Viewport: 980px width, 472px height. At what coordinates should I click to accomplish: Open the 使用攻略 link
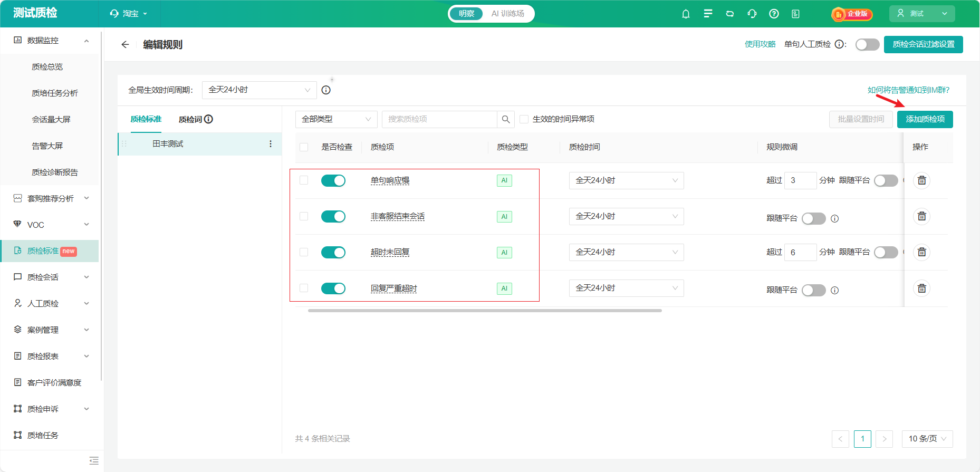pos(760,44)
